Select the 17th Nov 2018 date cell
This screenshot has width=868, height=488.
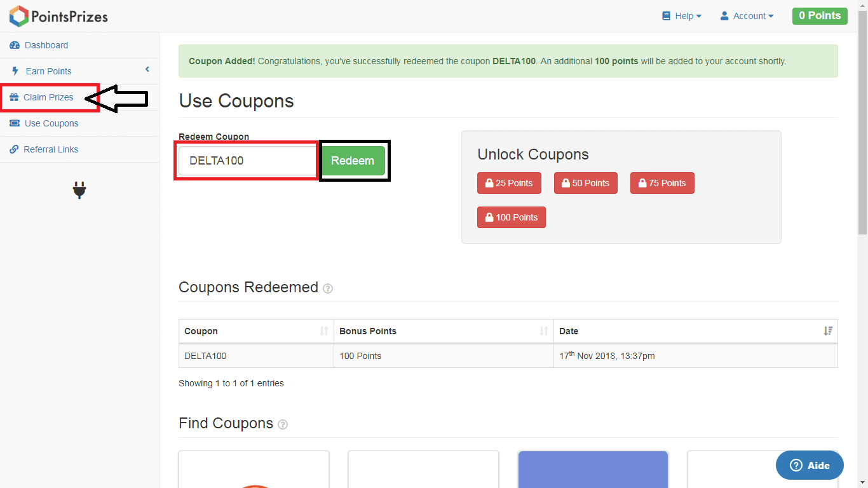(696, 356)
